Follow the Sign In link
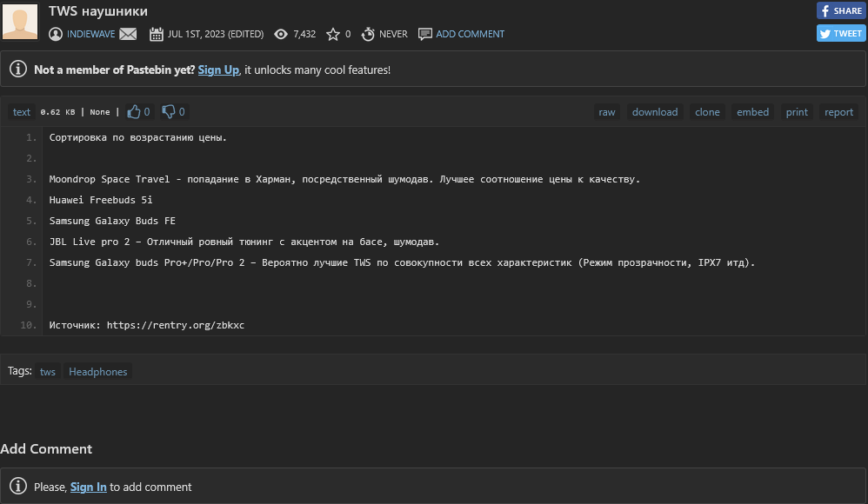 tap(88, 487)
